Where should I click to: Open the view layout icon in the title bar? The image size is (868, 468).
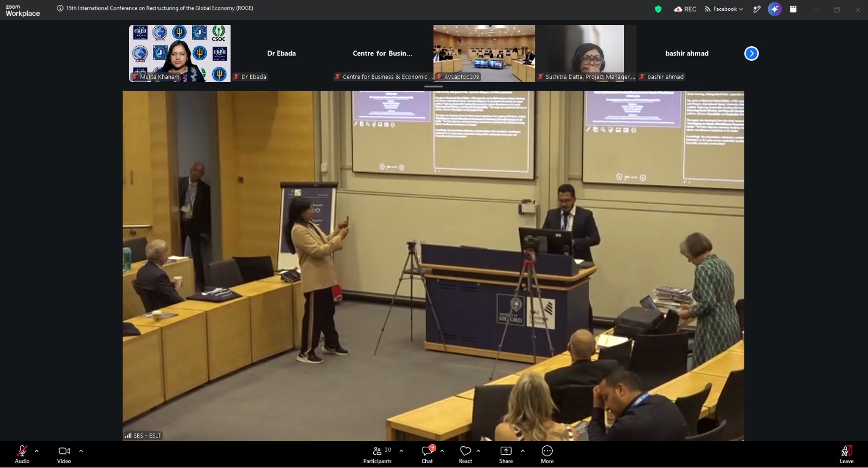pyautogui.click(x=793, y=9)
